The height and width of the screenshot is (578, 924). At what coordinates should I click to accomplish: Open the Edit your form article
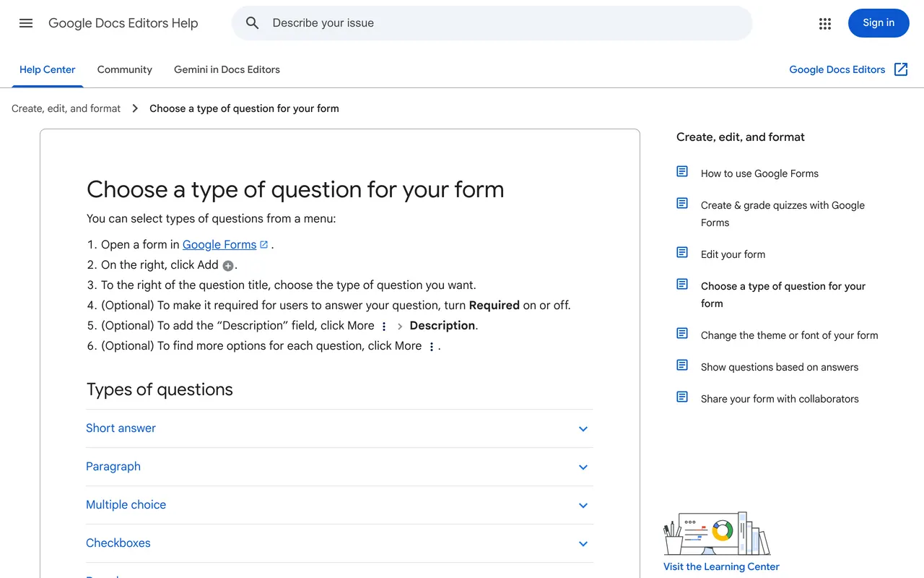[x=733, y=254]
